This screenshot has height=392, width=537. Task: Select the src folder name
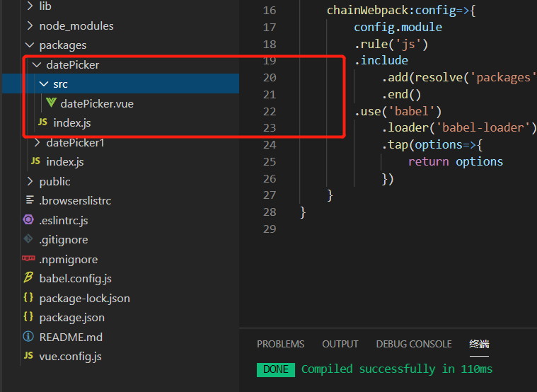pyautogui.click(x=60, y=84)
